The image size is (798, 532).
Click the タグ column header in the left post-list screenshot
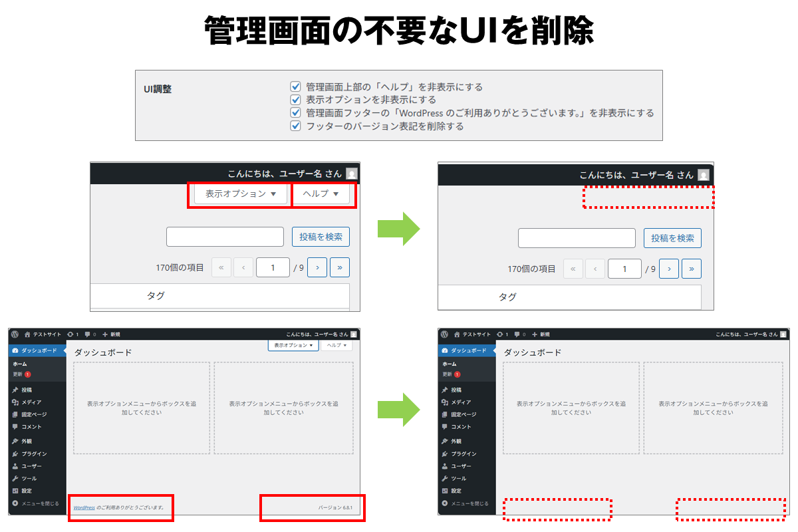coord(156,296)
